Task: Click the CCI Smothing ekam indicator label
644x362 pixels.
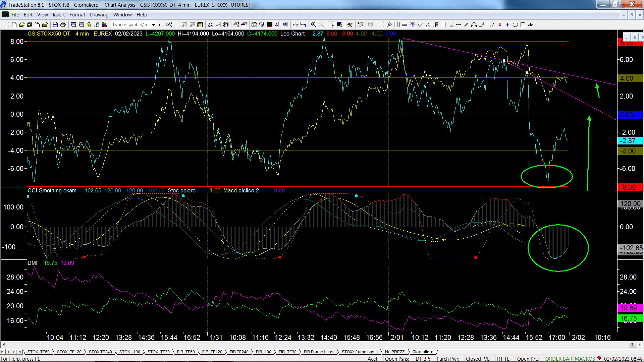Action: pos(52,190)
